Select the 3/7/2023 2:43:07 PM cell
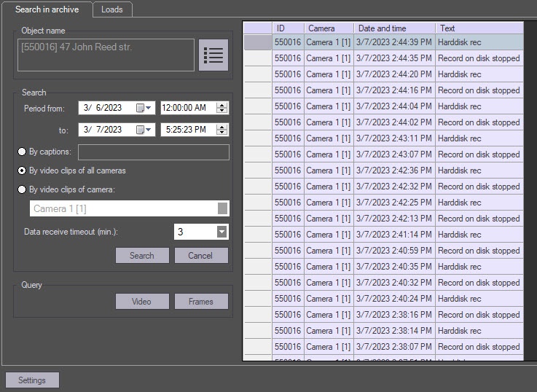Screen dimensions: 537x392 394,154
